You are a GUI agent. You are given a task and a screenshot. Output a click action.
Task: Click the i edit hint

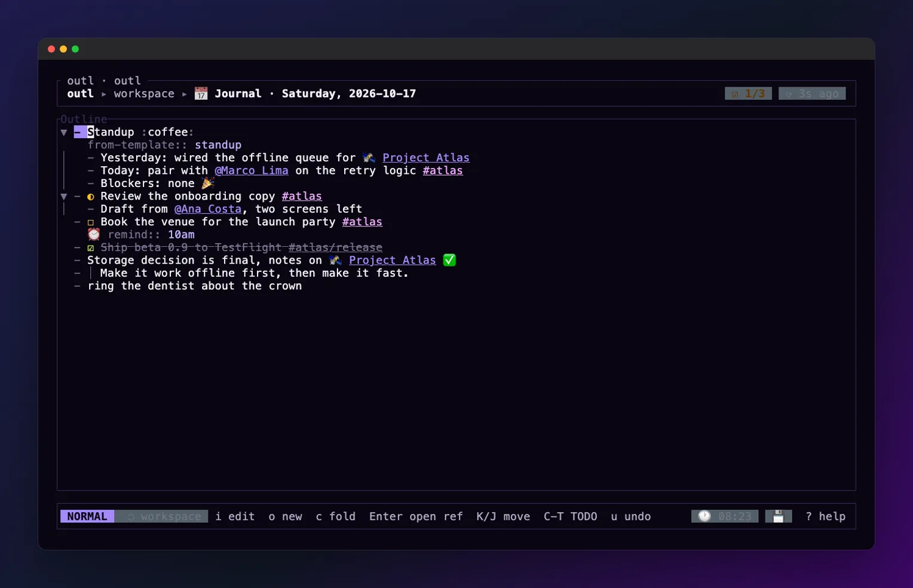pos(235,516)
